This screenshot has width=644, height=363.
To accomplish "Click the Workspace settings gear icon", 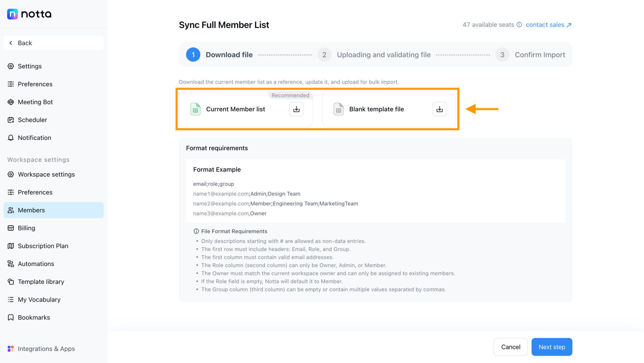I will click(11, 175).
